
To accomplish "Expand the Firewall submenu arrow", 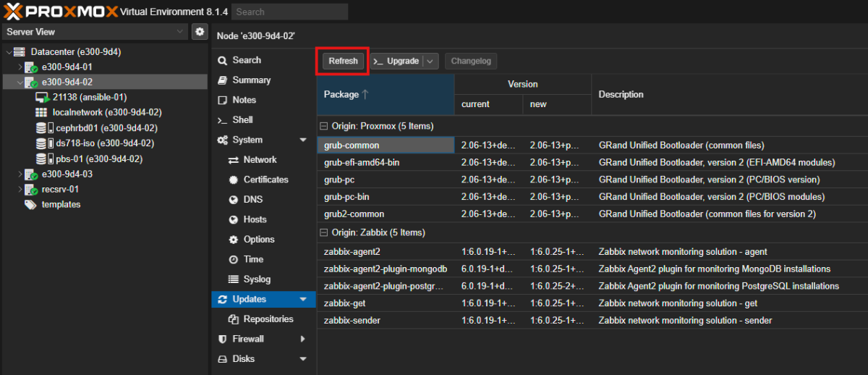I will [x=303, y=339].
